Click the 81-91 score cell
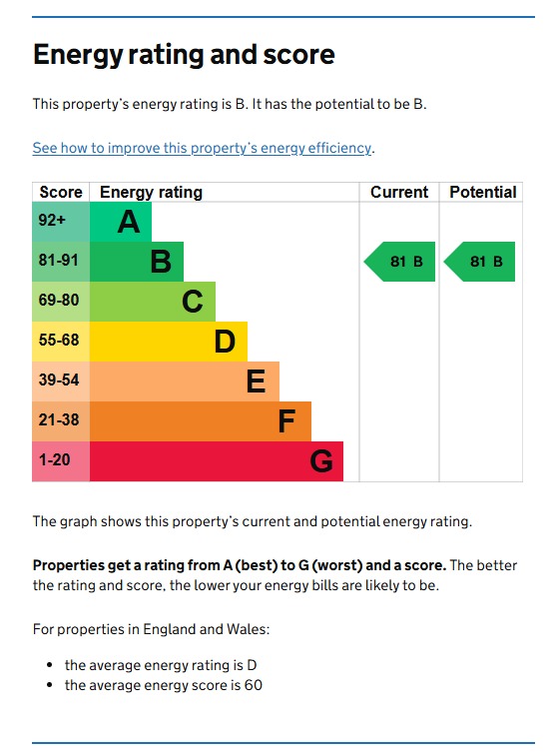The width and height of the screenshot is (556, 756). coord(61,262)
